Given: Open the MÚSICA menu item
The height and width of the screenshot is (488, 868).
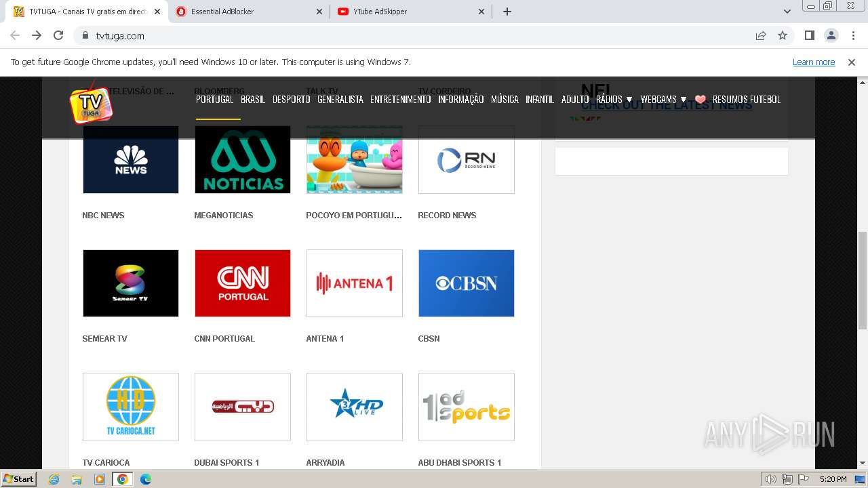Looking at the screenshot, I should (x=505, y=100).
